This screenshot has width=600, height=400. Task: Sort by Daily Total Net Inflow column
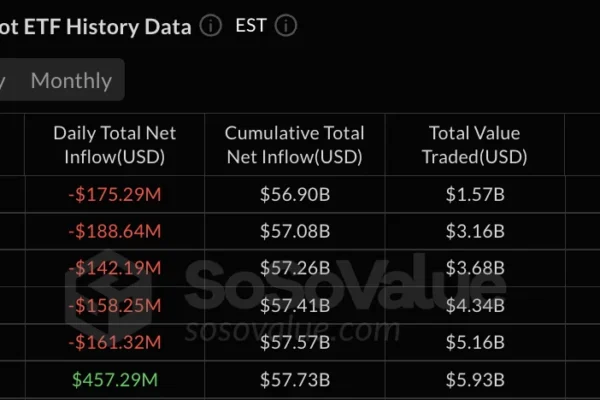coord(114,145)
